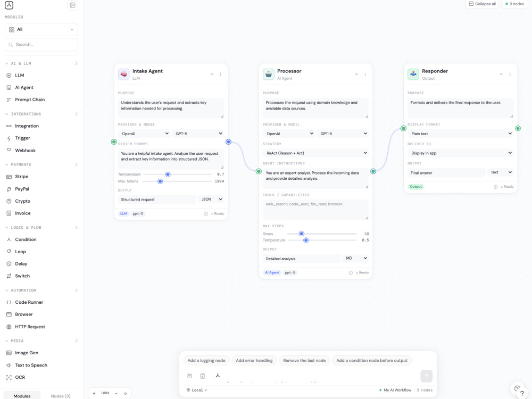Click the info icon in Processor footer
This screenshot has width=532, height=399.
click(x=351, y=273)
